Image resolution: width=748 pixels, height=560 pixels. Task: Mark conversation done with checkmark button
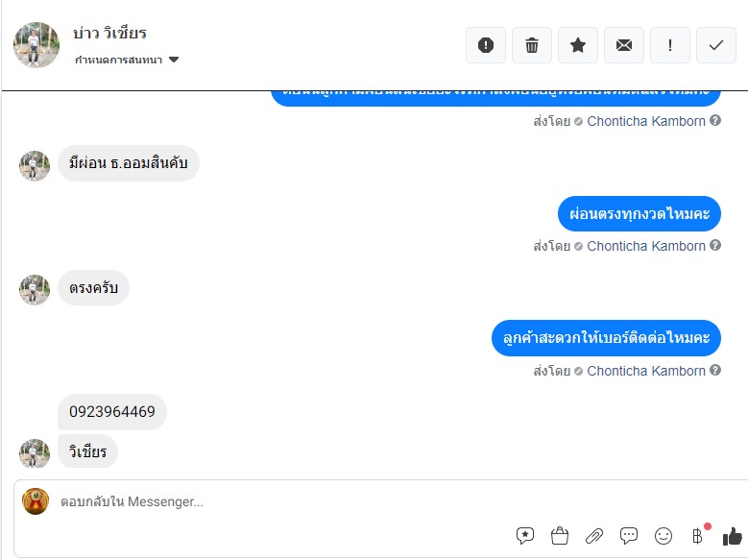pos(716,45)
